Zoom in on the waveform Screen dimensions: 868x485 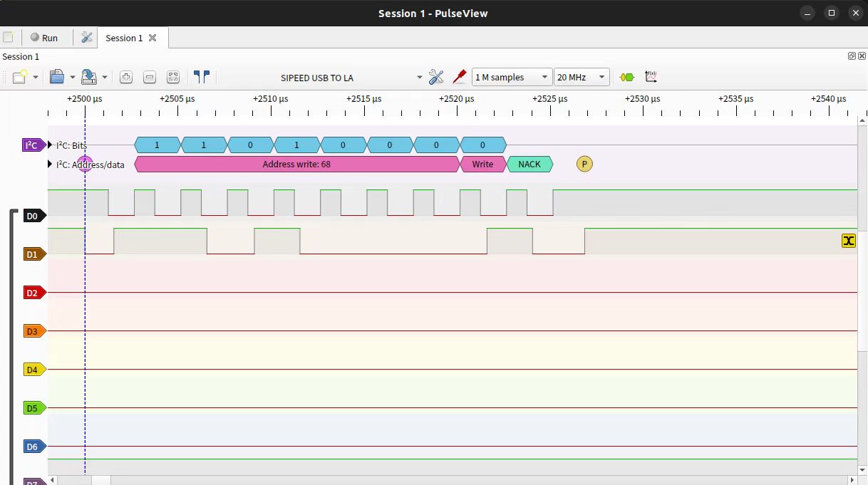pyautogui.click(x=126, y=77)
